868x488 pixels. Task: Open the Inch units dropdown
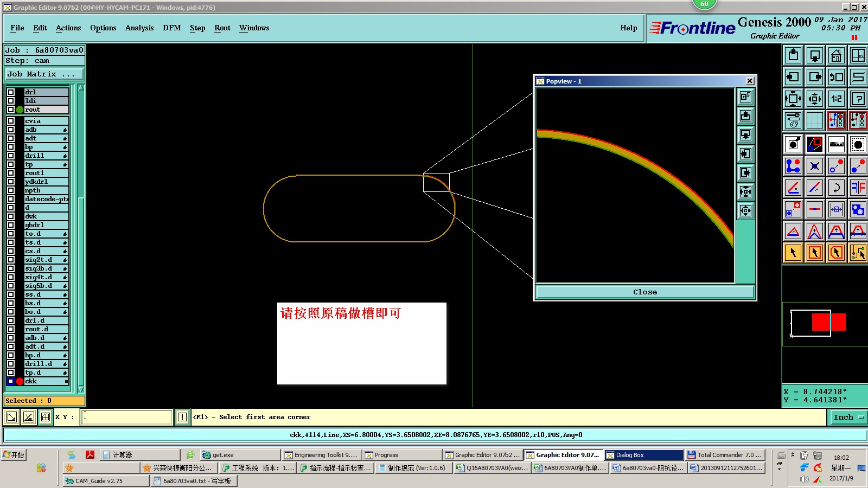click(x=847, y=417)
